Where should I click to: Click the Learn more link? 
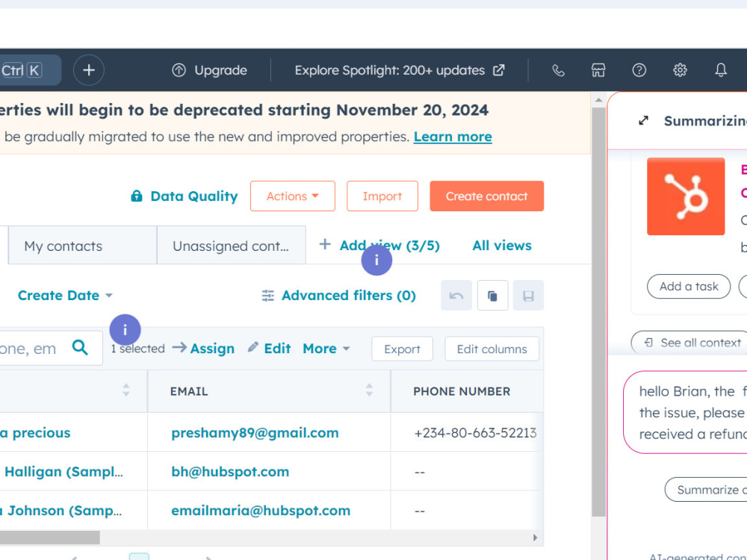point(453,137)
